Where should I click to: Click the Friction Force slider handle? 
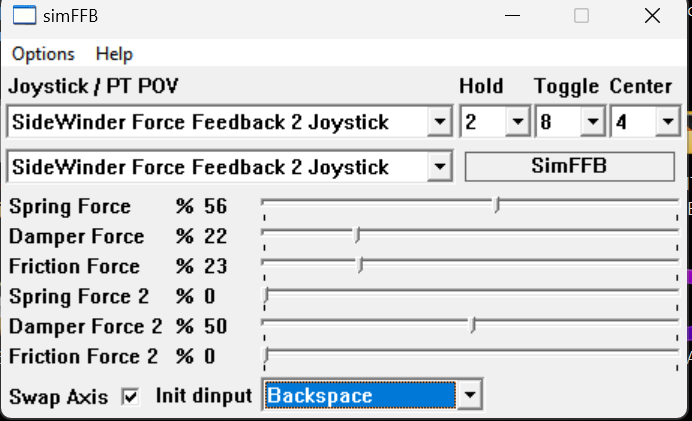click(x=360, y=265)
